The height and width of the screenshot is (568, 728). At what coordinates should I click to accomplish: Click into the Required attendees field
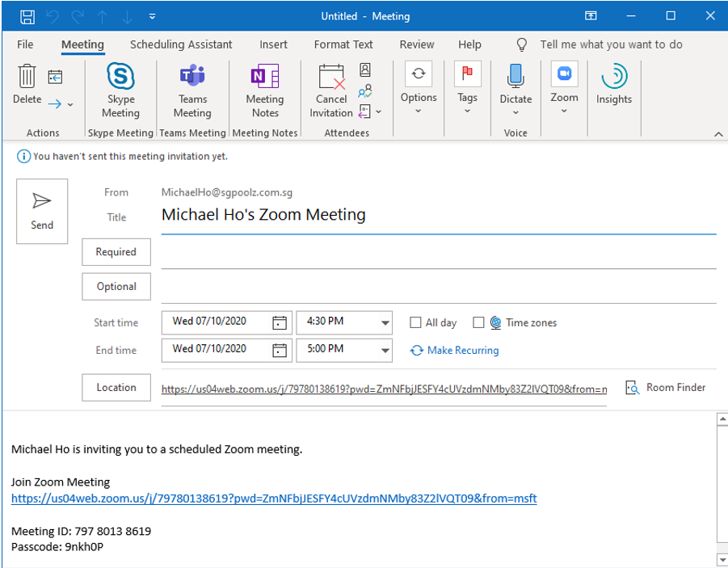point(439,254)
